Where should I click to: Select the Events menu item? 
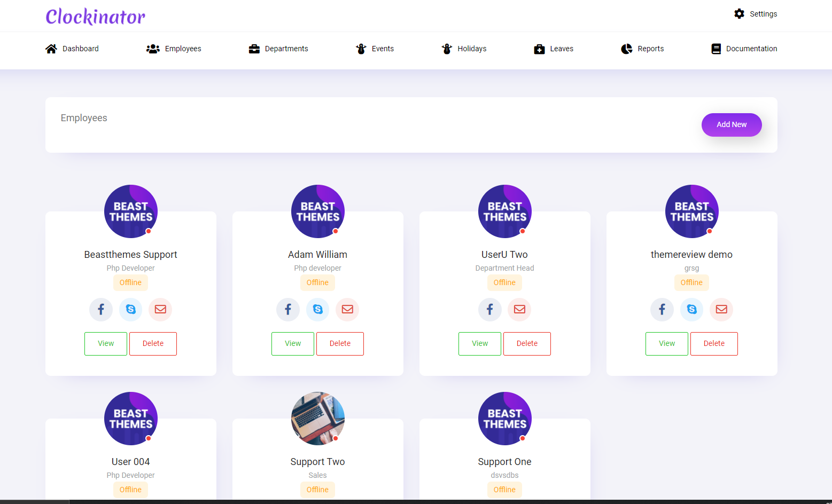(375, 49)
